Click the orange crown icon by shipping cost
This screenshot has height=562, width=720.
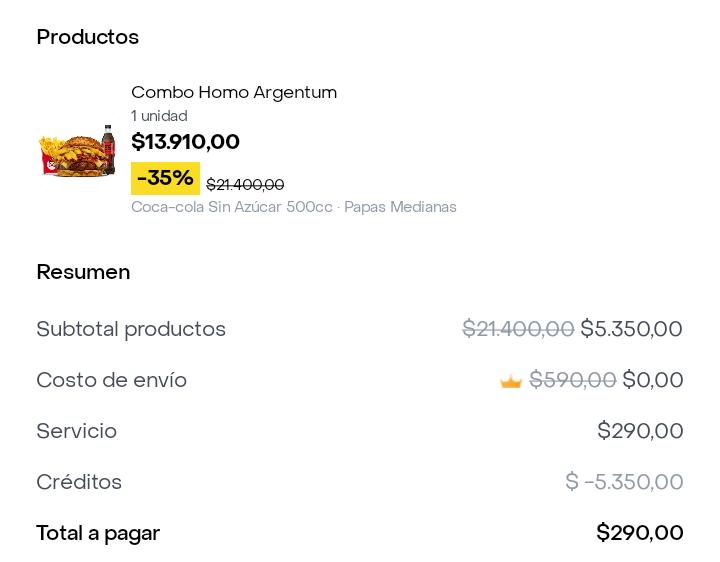[511, 381]
